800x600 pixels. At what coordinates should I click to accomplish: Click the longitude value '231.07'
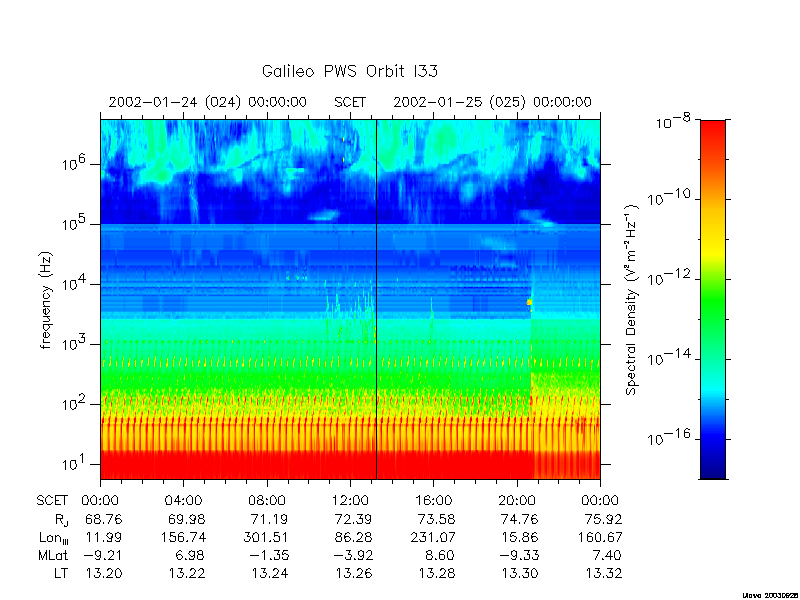(x=433, y=537)
